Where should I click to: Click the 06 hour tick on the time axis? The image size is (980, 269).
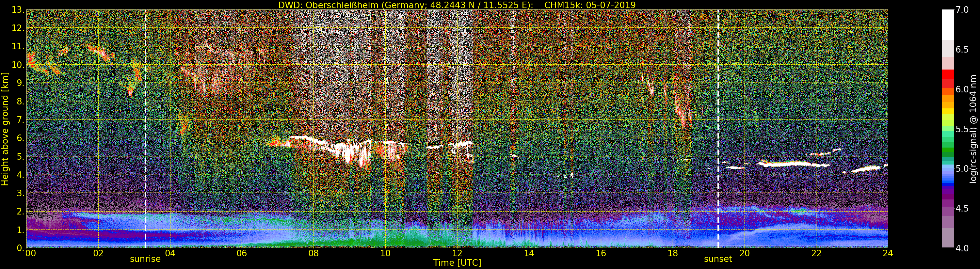point(242,253)
